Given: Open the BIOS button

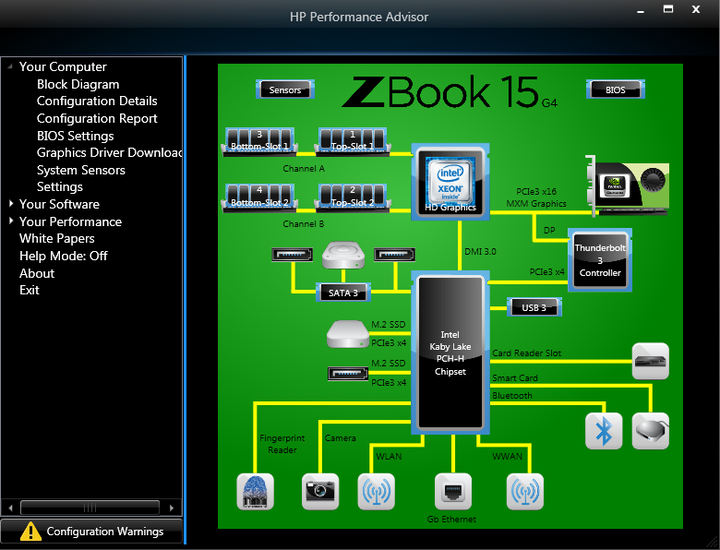Looking at the screenshot, I should coord(615,90).
